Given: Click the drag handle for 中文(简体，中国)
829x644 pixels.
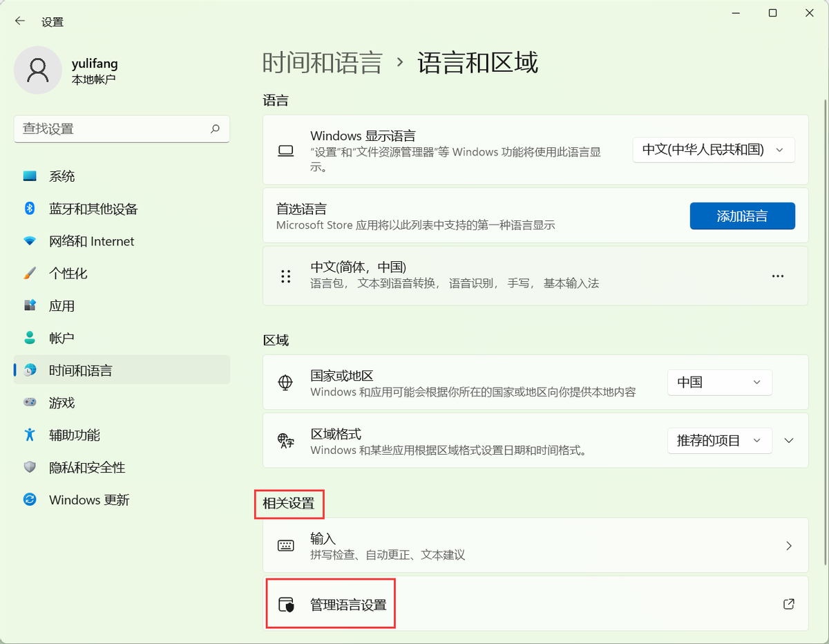Looking at the screenshot, I should point(285,276).
